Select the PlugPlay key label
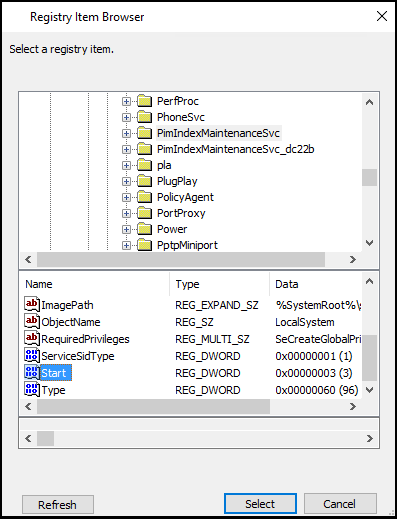This screenshot has width=397, height=519. pos(177,181)
